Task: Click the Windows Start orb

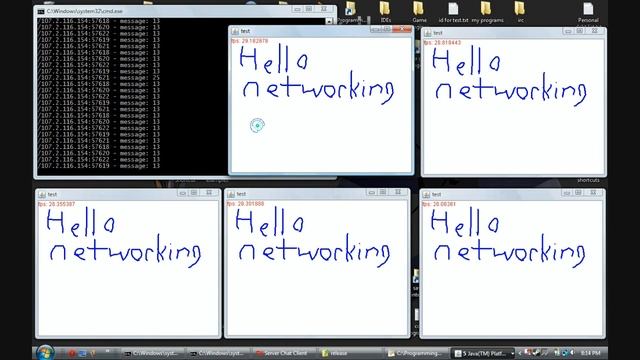Action: click(45, 353)
